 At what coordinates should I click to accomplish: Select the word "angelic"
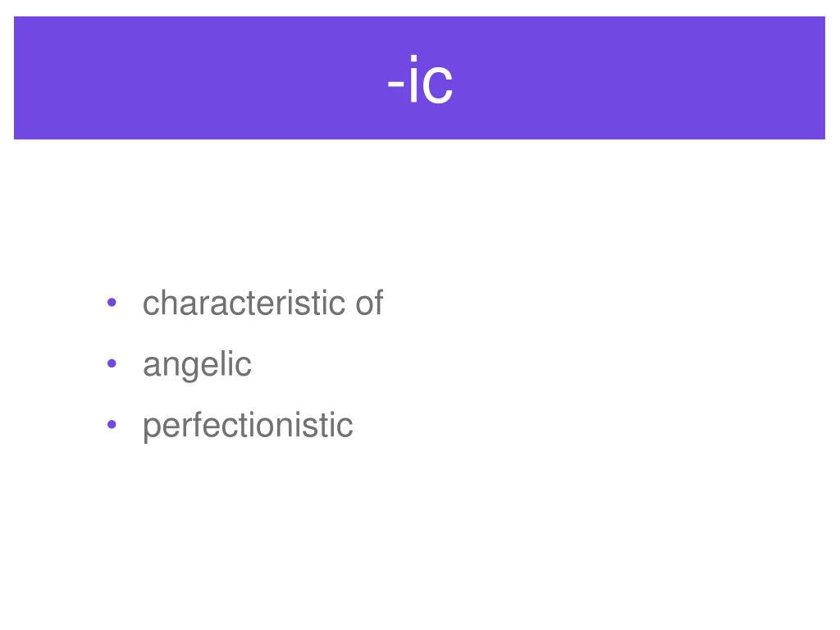[197, 365]
